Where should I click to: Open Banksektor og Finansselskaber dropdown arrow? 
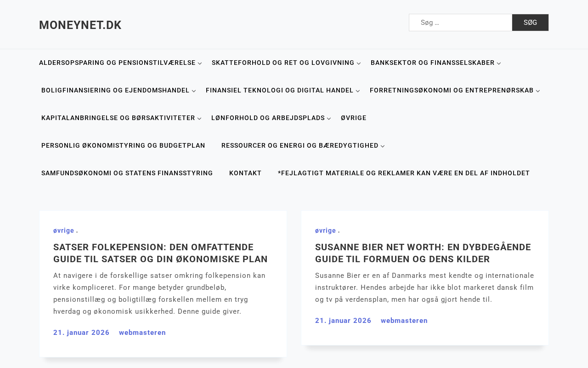(x=499, y=63)
